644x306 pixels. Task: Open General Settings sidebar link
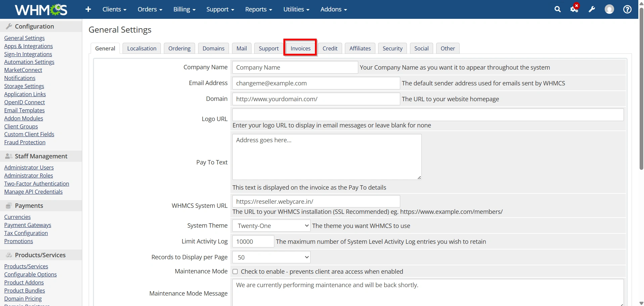(x=25, y=38)
